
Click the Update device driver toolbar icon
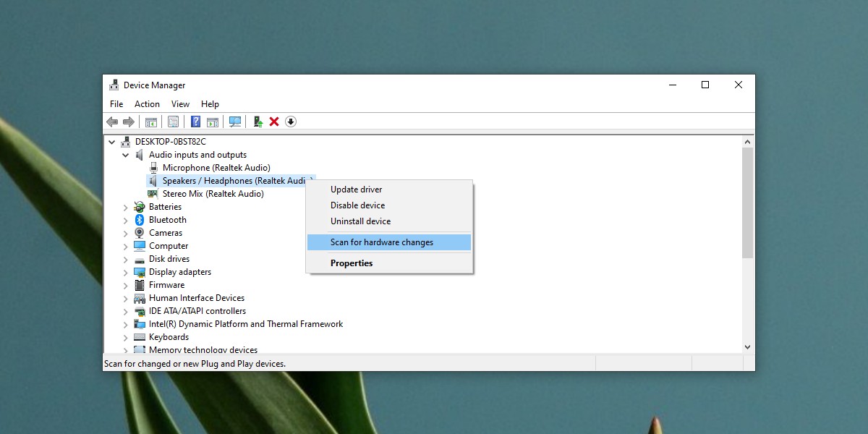point(258,122)
